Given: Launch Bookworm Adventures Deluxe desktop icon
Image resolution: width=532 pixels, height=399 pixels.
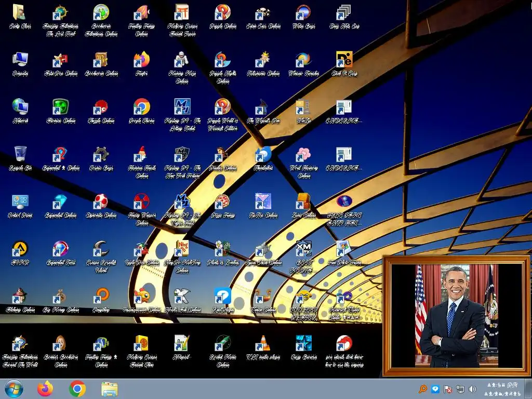Looking at the screenshot, I should coord(101,20).
